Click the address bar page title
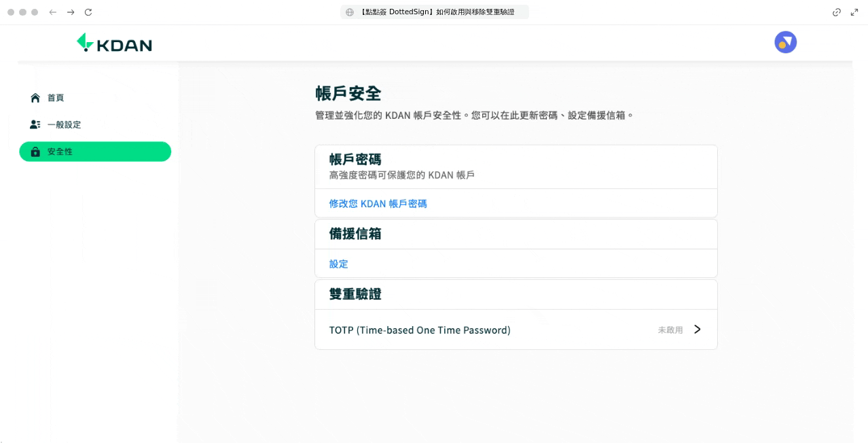The image size is (868, 443). pos(437,12)
